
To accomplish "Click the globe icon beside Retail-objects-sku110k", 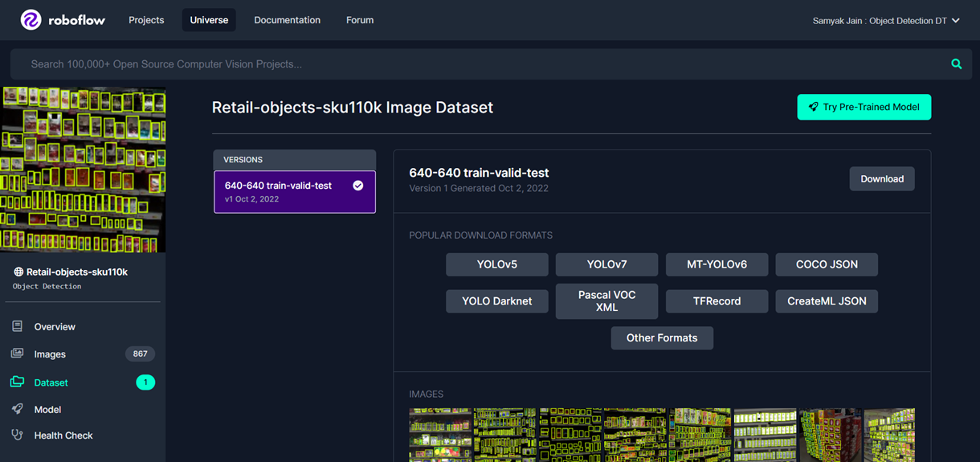I will (x=18, y=272).
